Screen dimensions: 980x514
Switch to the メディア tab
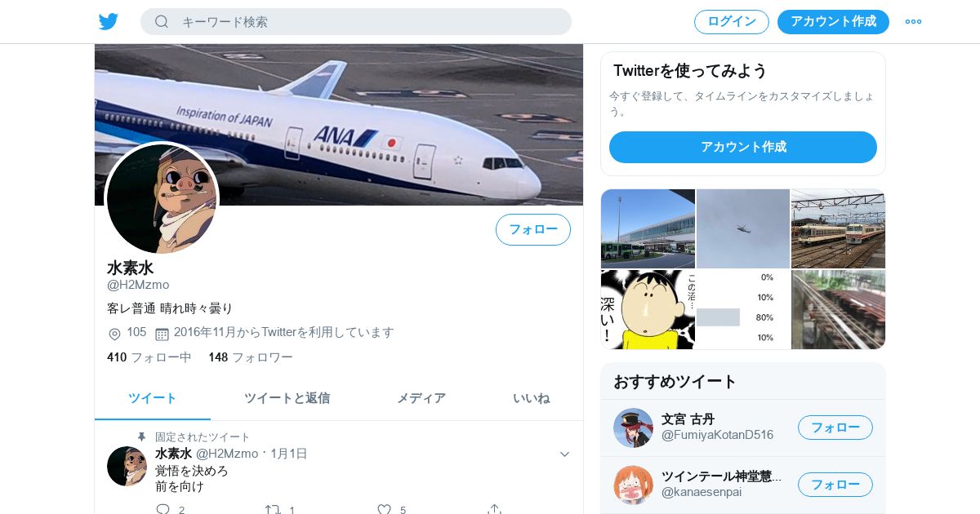pos(421,398)
